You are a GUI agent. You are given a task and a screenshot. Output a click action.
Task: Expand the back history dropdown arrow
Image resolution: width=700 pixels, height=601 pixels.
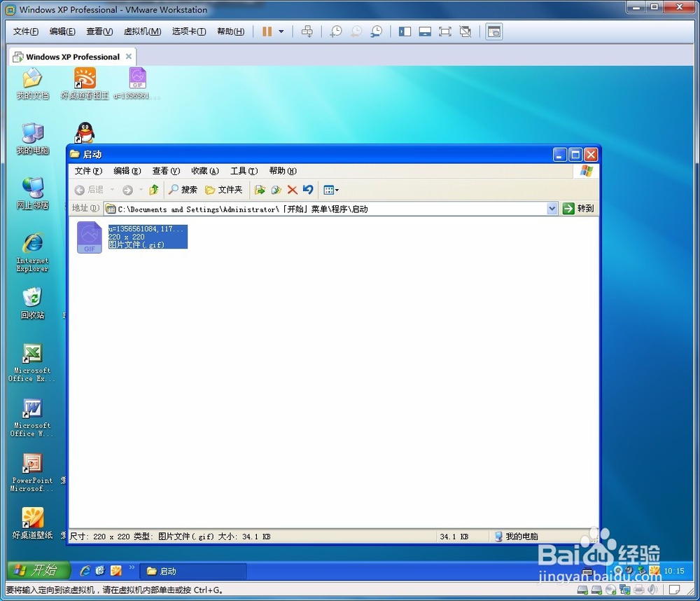click(x=112, y=190)
